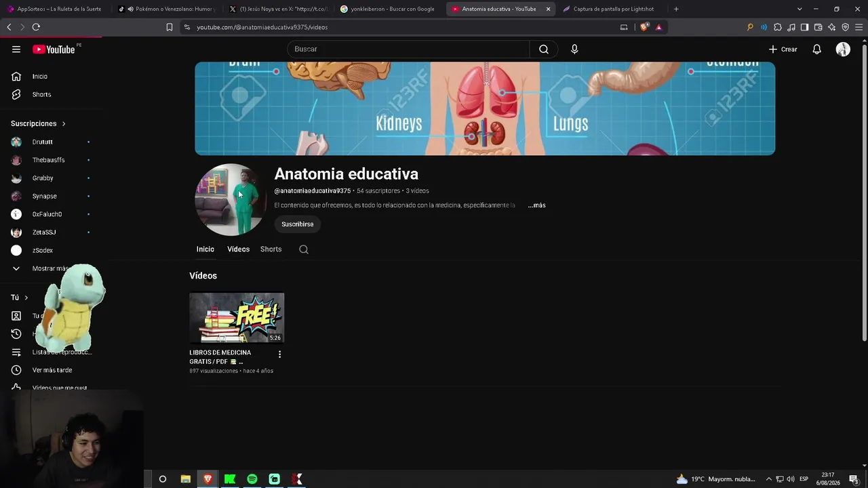
Task: Play the LIBROS DE MEDICINA video thumbnail
Action: pos(237,318)
